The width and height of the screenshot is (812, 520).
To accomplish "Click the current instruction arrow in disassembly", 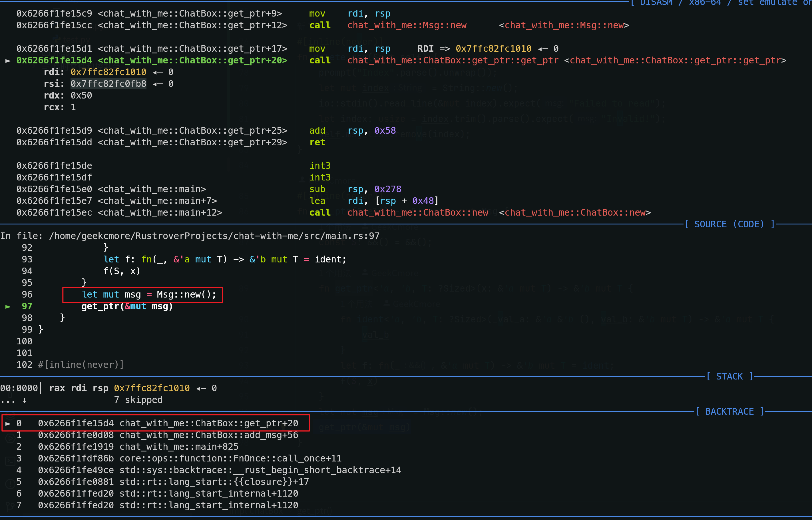I will (8, 61).
